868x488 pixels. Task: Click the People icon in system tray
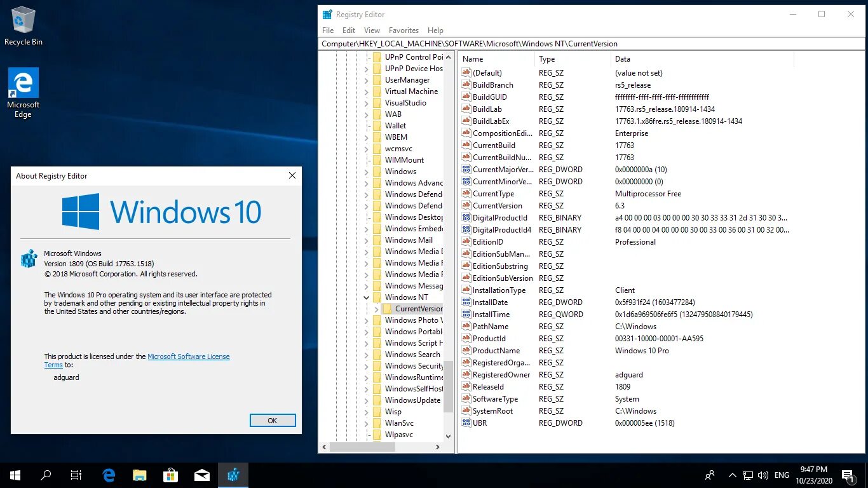tap(710, 475)
